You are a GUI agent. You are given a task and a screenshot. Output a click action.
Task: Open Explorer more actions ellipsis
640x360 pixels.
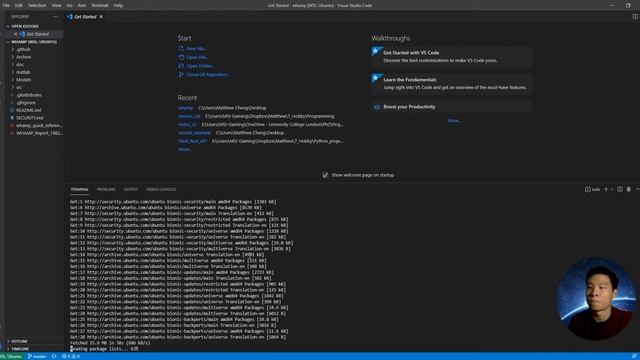coord(56,17)
